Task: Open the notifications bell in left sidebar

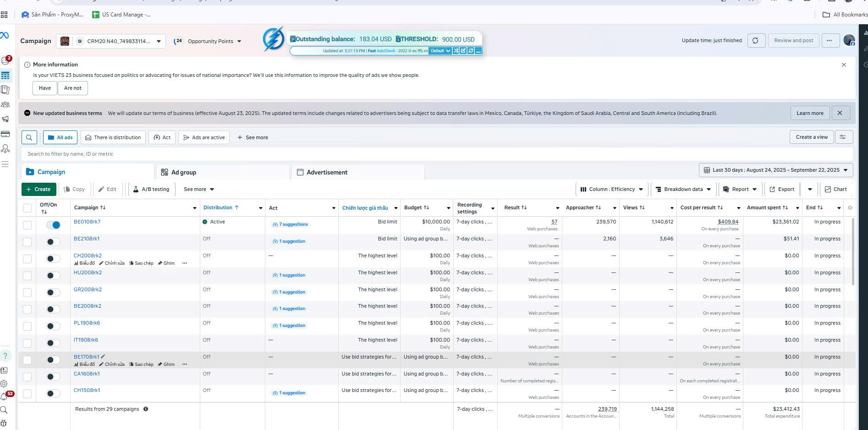Action: [5, 397]
